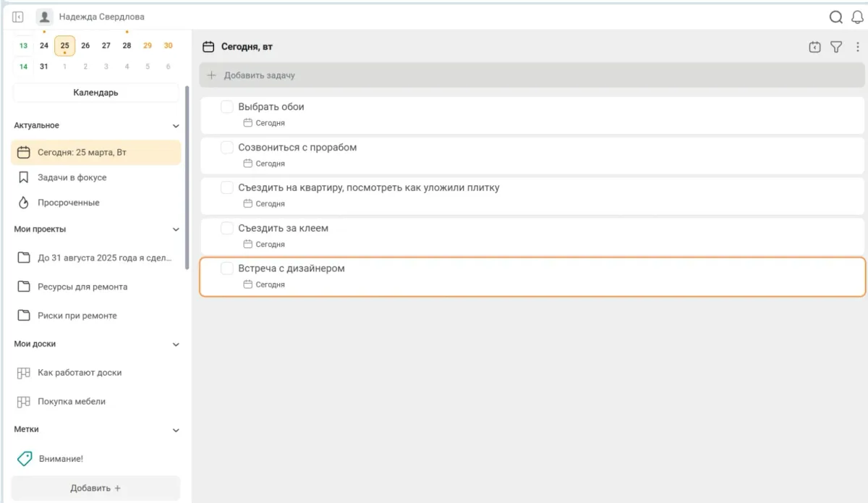Check off the task Выбрать обои
Viewport: 868px width, 503px height.
(x=226, y=107)
